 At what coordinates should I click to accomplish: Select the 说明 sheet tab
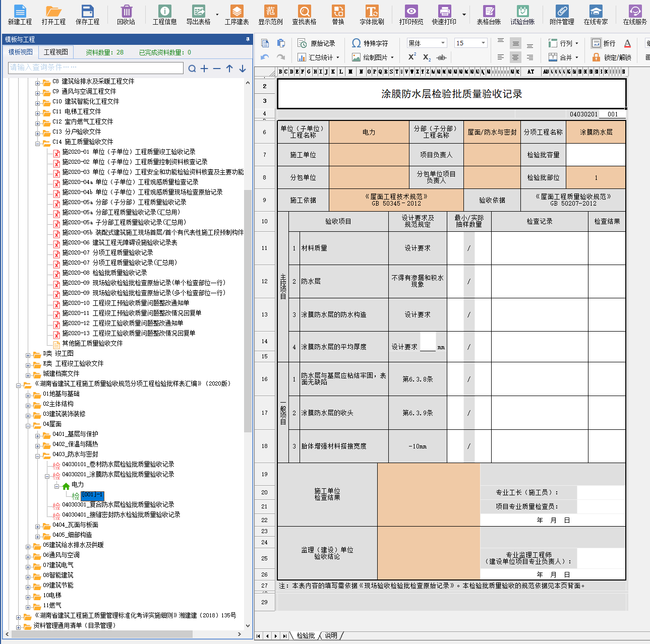tap(331, 635)
